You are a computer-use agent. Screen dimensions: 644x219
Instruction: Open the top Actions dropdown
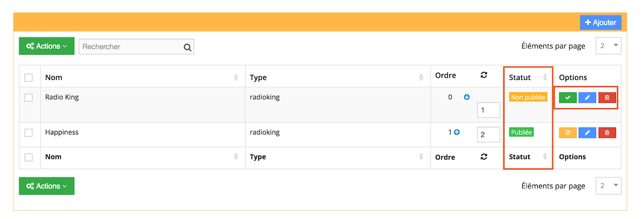[46, 46]
